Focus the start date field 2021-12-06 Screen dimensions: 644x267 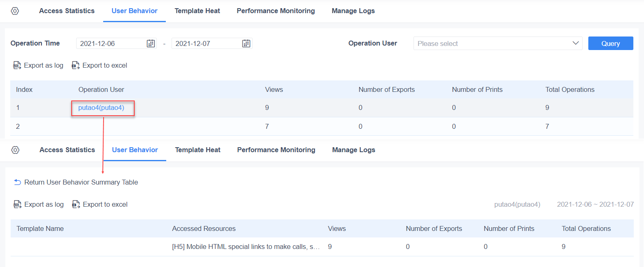click(116, 43)
